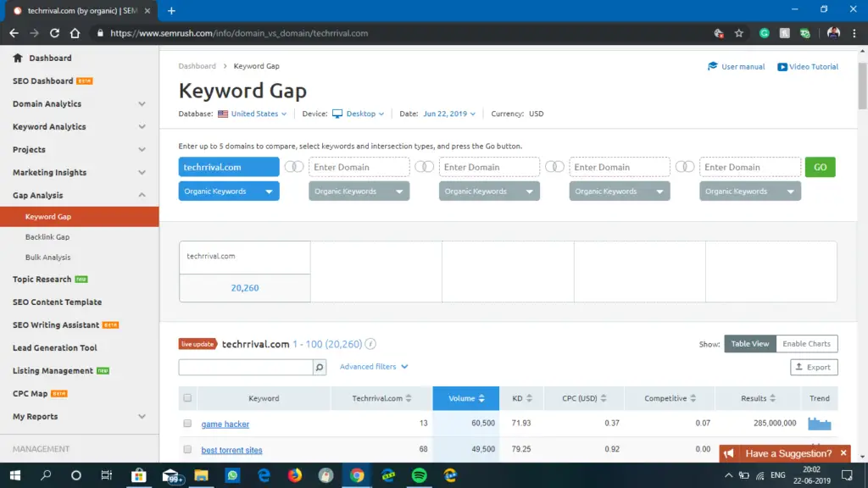Sort the table by Volume column
The image size is (868, 488).
465,398
